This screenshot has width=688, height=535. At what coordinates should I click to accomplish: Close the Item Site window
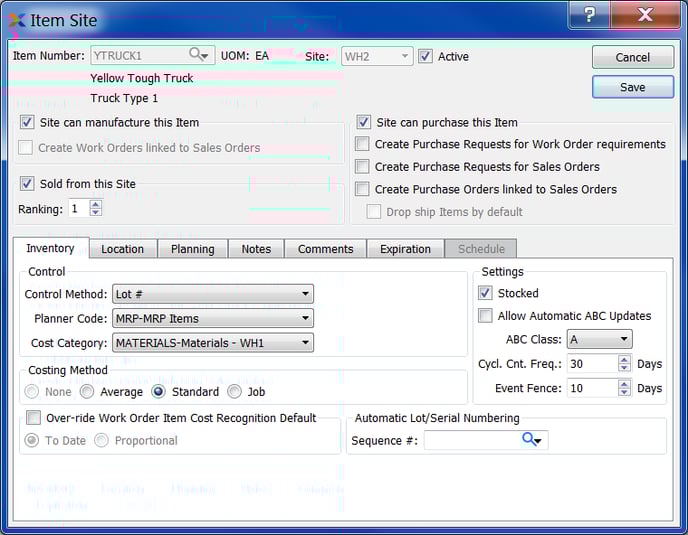click(645, 15)
